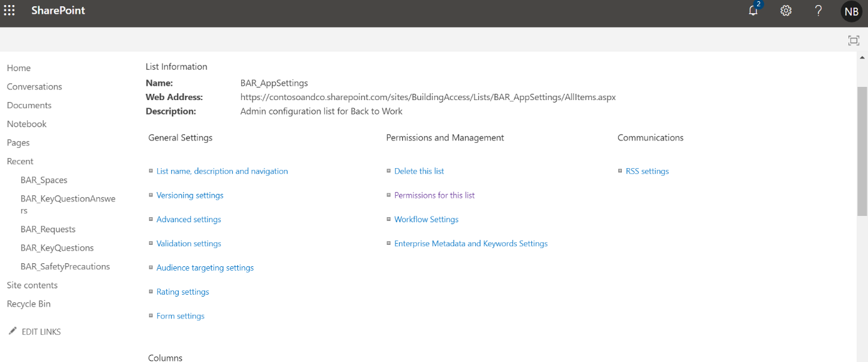Image resolution: width=868 pixels, height=362 pixels.
Task: Open the Recycle Bin
Action: coord(29,304)
